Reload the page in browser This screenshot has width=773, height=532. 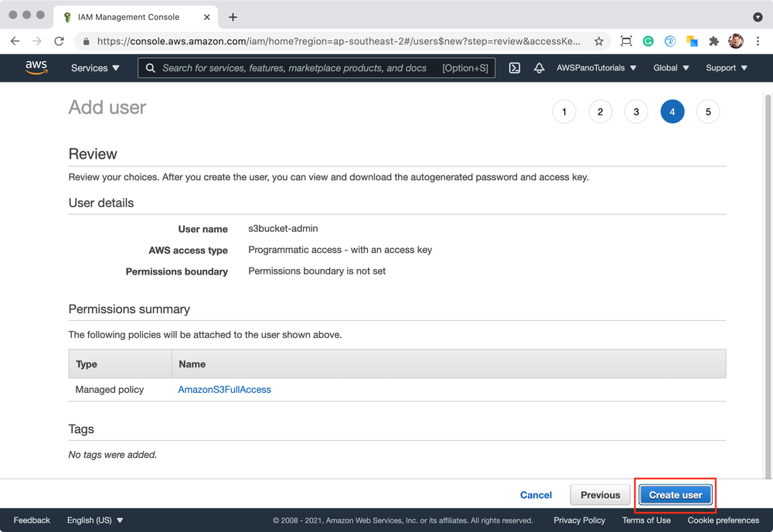click(x=60, y=42)
